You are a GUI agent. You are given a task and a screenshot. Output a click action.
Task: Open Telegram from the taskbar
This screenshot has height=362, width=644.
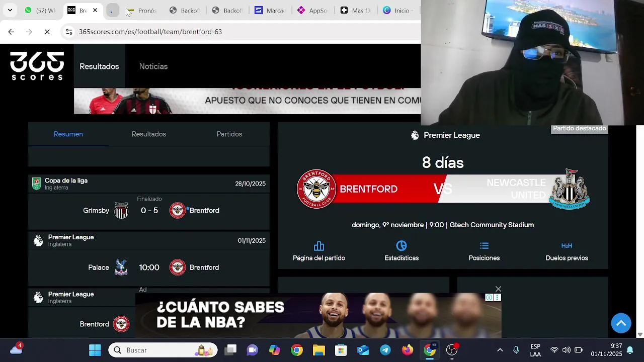tap(385, 350)
